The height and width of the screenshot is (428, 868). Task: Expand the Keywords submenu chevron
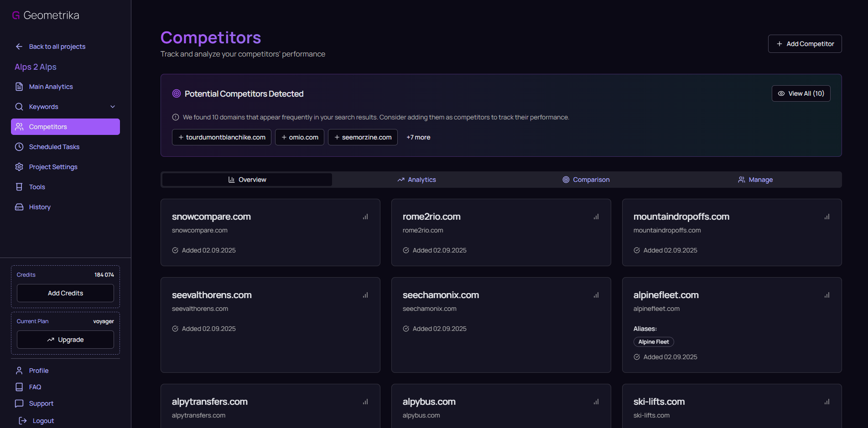point(113,107)
